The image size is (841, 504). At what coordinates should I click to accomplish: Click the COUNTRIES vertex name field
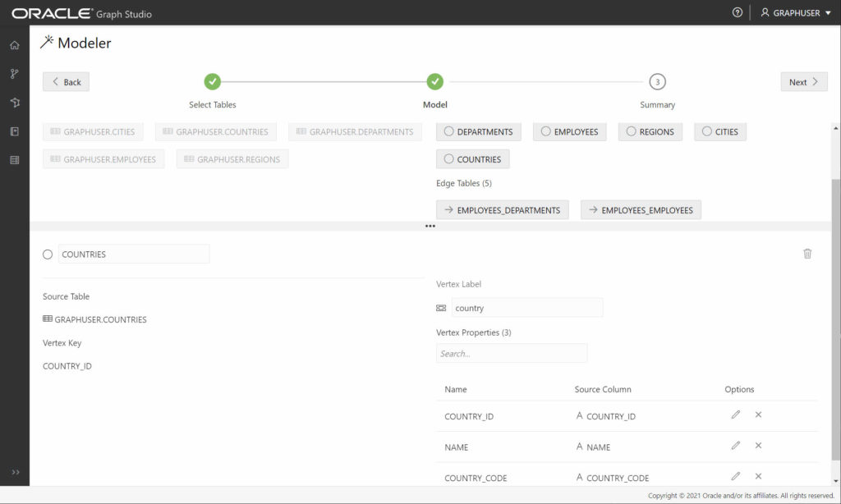click(x=134, y=254)
